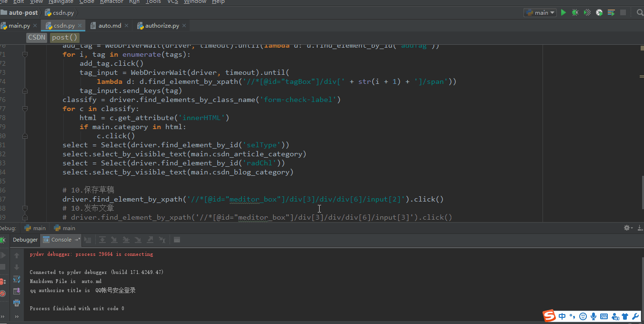Viewport: 644px width, 324px height.
Task: Click 'Process finished with exit code 0' line
Action: click(77, 308)
